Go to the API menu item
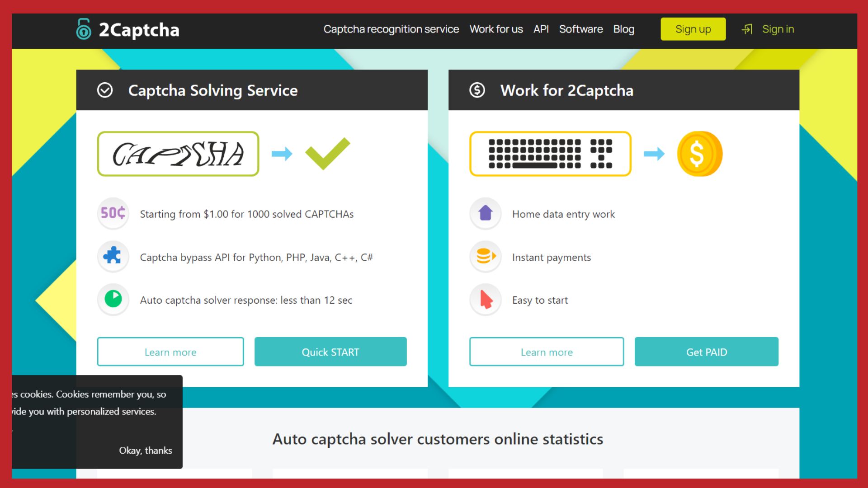The height and width of the screenshot is (488, 868). point(541,29)
